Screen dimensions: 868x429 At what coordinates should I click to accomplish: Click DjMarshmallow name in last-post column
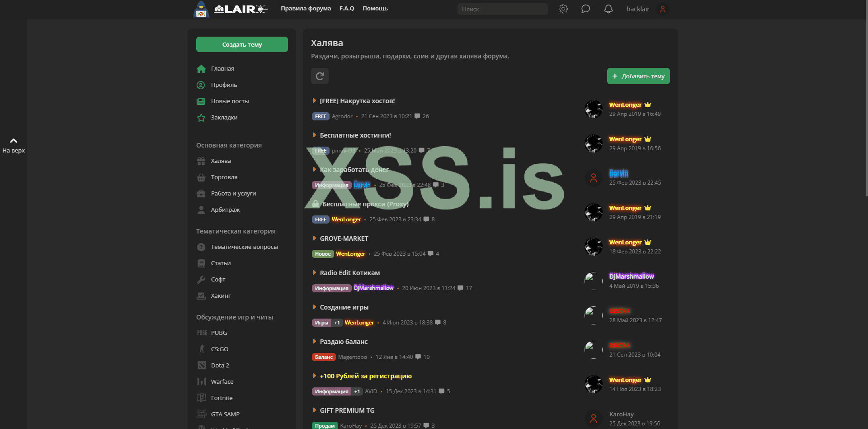coord(632,276)
